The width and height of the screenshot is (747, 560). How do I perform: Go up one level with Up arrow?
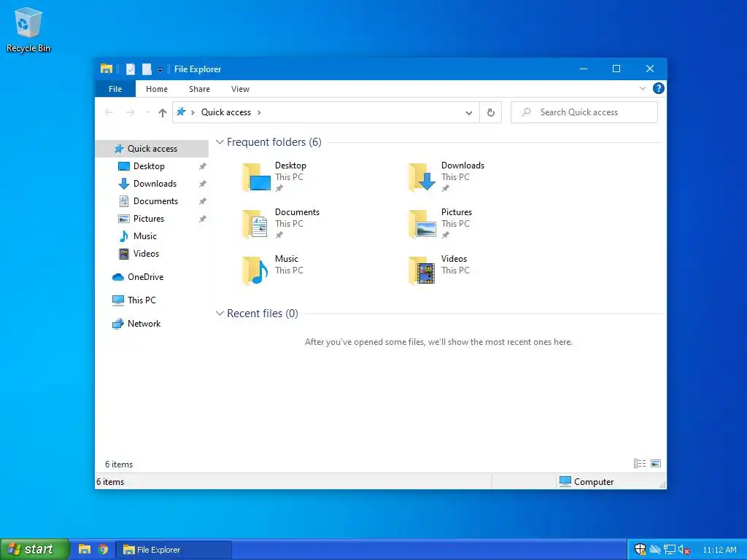click(x=163, y=112)
